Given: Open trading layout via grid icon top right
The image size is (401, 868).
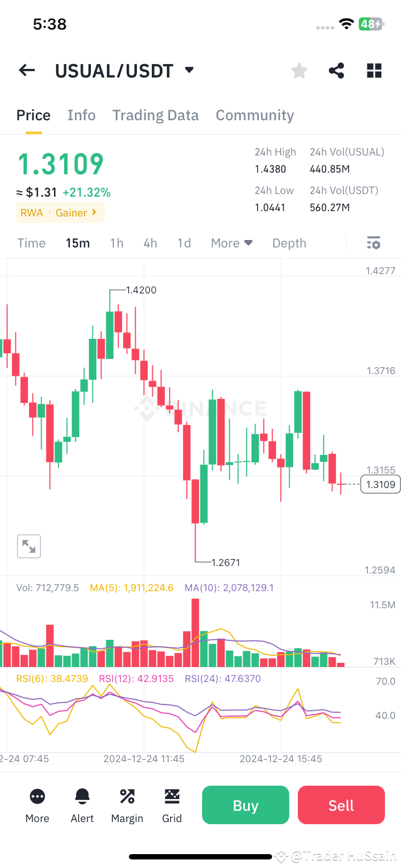Looking at the screenshot, I should tap(374, 70).
